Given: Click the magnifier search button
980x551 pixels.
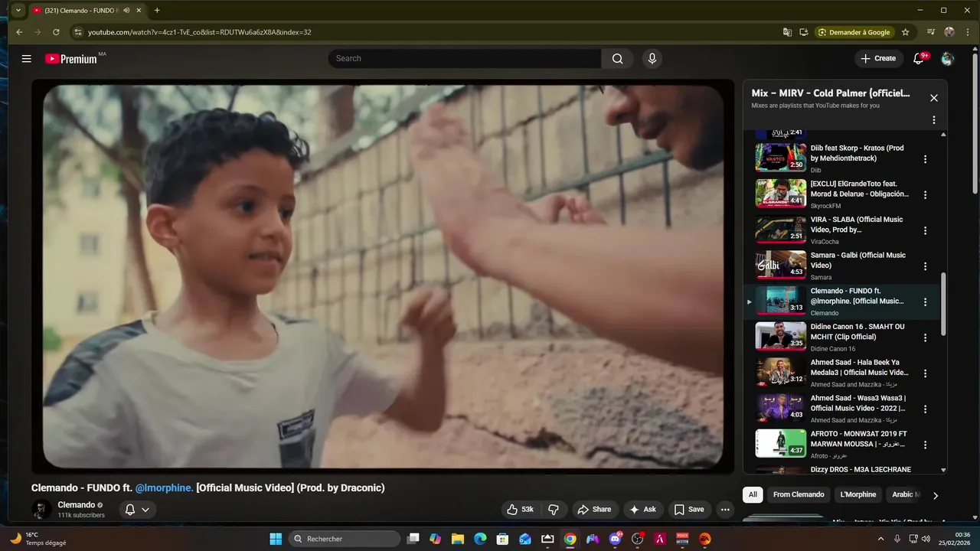Looking at the screenshot, I should [x=617, y=58].
